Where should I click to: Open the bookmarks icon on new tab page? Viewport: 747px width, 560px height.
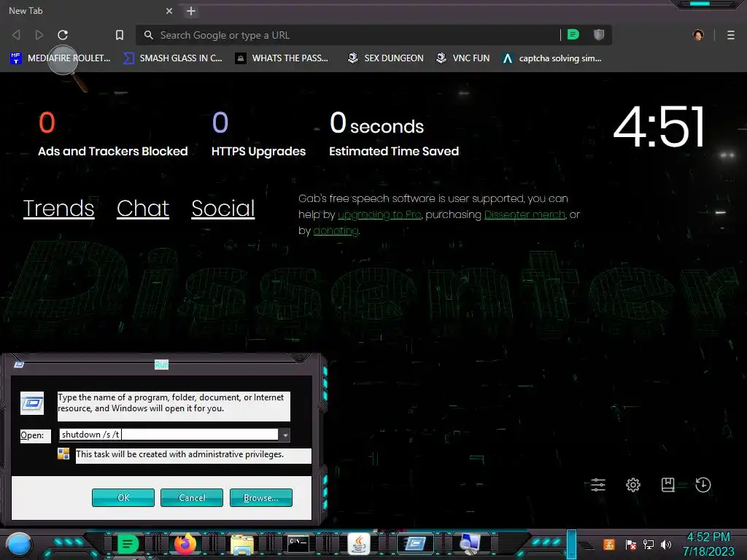[x=668, y=485]
